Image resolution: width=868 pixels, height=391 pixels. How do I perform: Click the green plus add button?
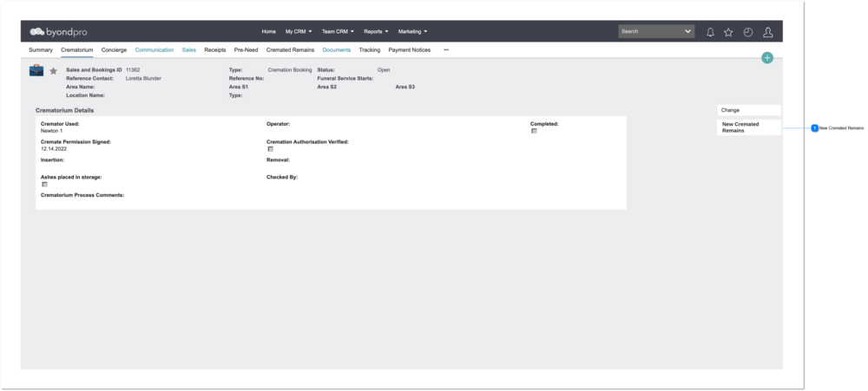tap(766, 57)
